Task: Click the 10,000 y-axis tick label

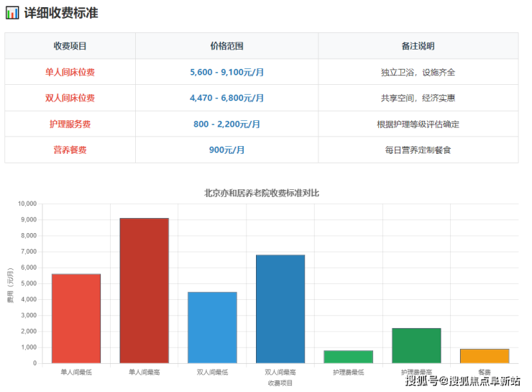Action: coord(27,204)
